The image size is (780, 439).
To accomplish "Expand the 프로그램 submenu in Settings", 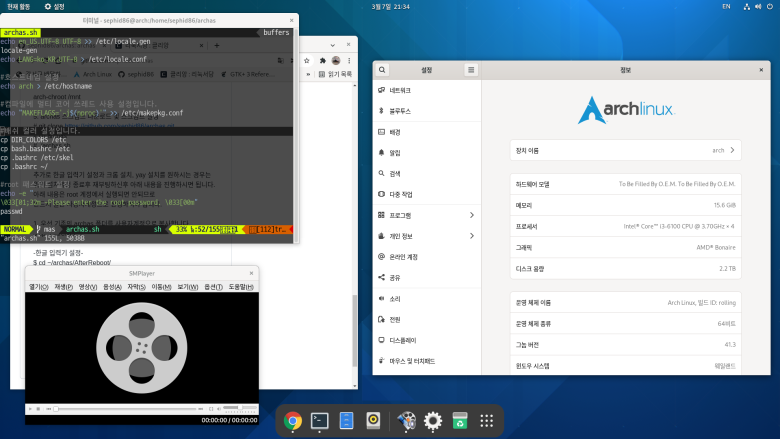I will [472, 215].
